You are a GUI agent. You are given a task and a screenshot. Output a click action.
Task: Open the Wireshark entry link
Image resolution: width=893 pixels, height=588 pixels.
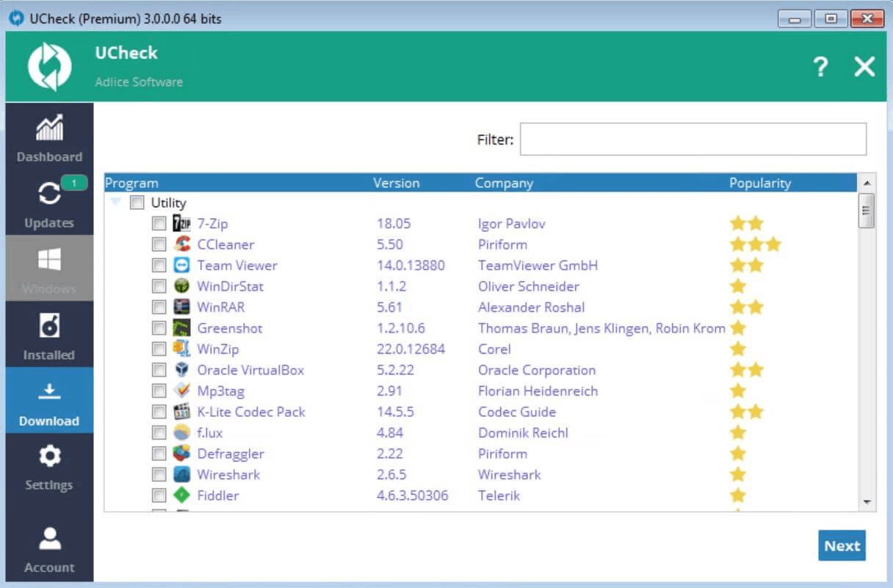228,474
